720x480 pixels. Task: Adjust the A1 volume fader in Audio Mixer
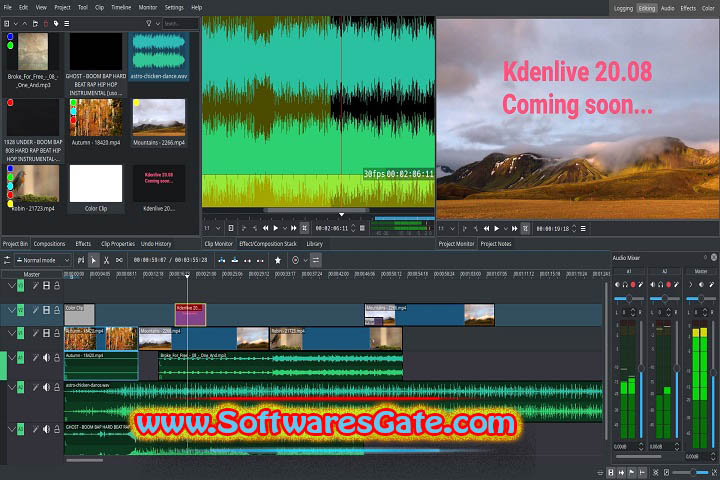point(641,368)
